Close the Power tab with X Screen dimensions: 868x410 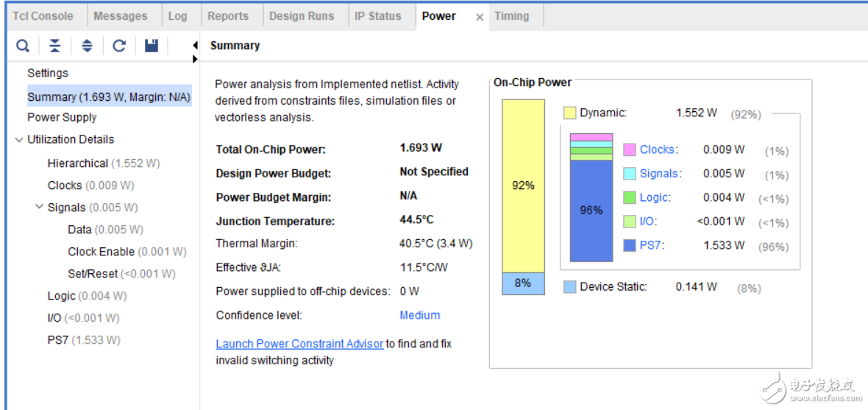pyautogui.click(x=480, y=17)
